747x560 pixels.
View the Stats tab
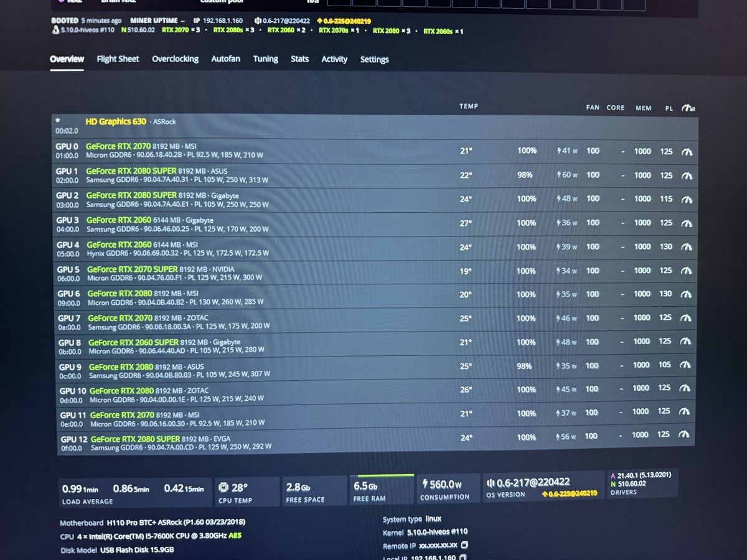(299, 59)
